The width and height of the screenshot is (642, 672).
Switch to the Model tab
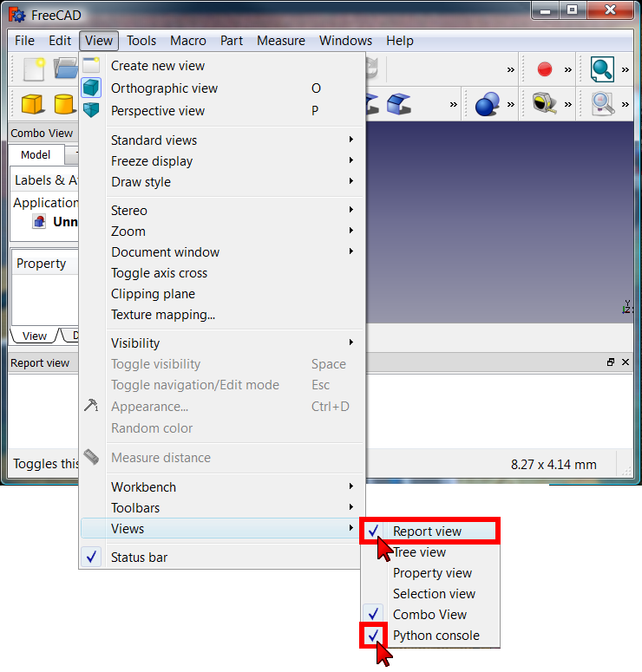(36, 154)
